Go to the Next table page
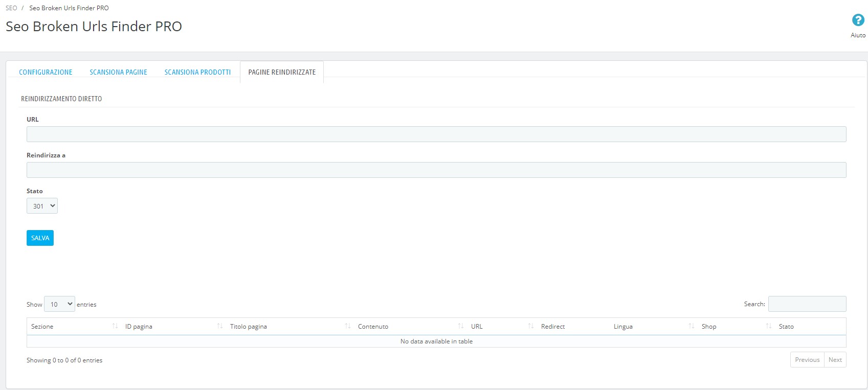 pyautogui.click(x=835, y=360)
